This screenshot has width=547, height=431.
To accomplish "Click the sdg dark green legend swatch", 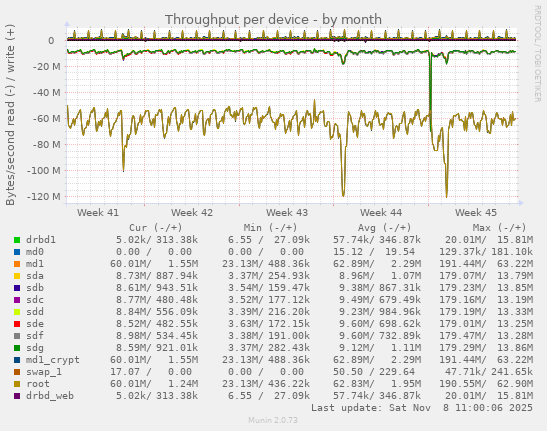I will coord(17,348).
